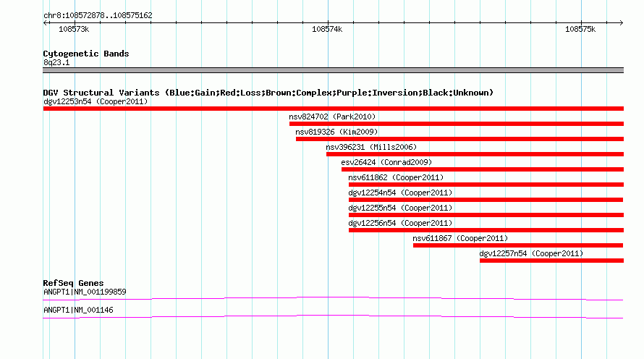Click the Cytogenetic Bands track title
Viewport: 644px width, 359px height.
coord(86,54)
